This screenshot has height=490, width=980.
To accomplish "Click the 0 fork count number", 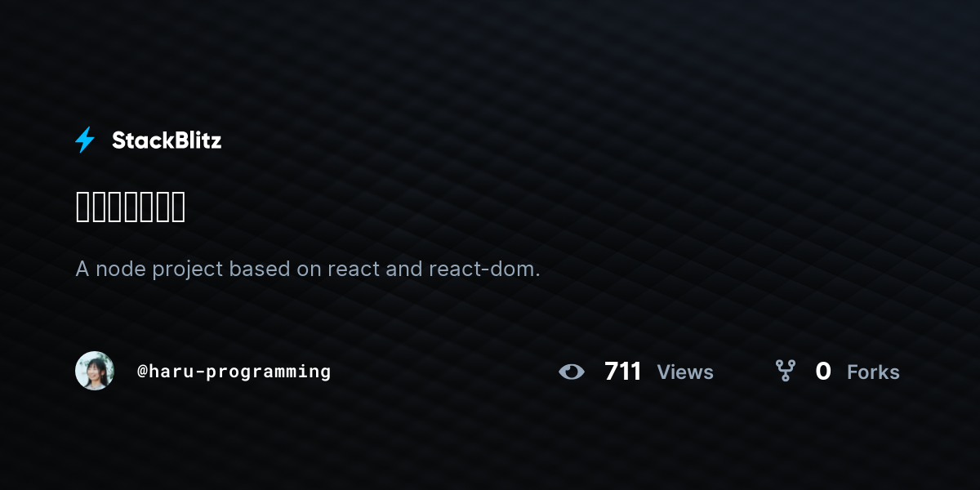I will (823, 372).
